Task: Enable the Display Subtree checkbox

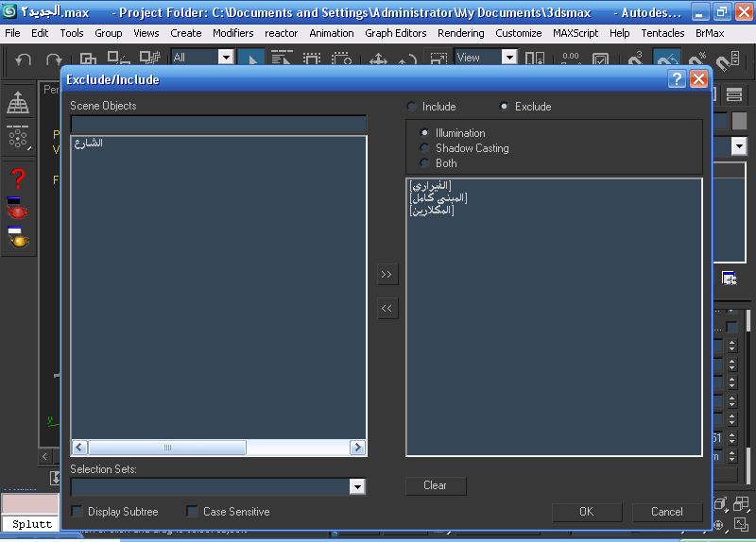Action: 77,511
